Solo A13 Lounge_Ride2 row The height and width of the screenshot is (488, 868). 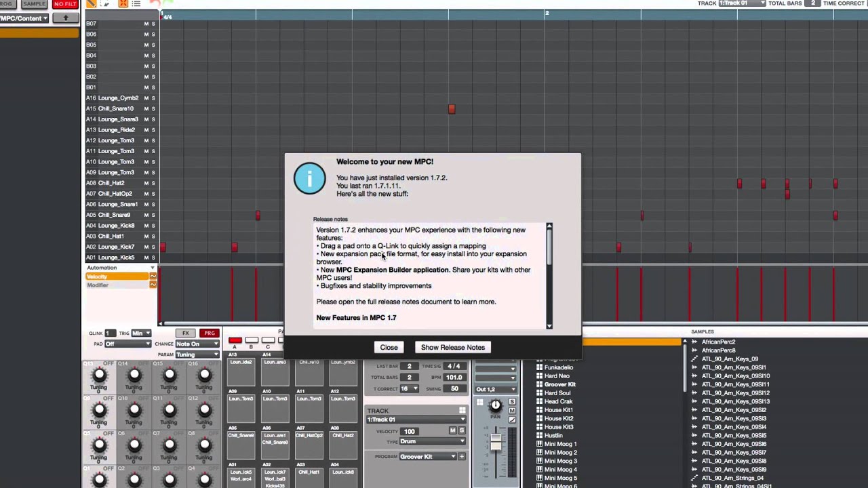153,130
